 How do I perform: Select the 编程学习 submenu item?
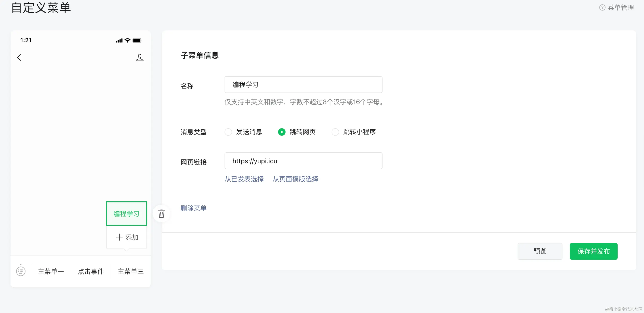(126, 213)
